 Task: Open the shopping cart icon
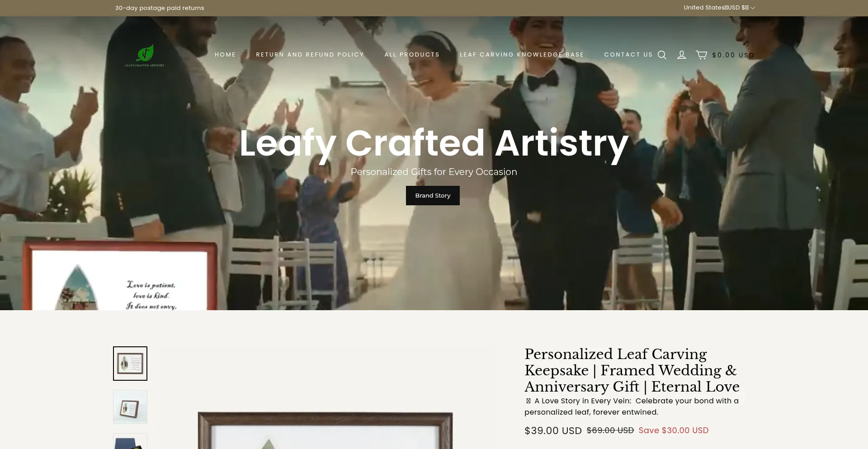701,55
